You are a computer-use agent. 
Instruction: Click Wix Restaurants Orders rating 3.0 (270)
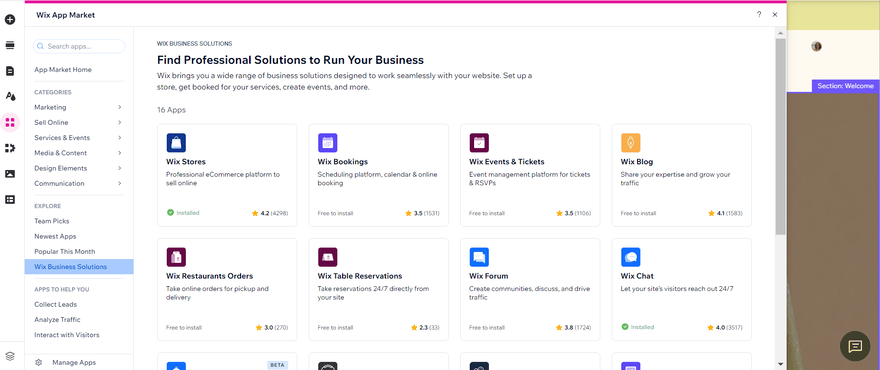tap(272, 327)
